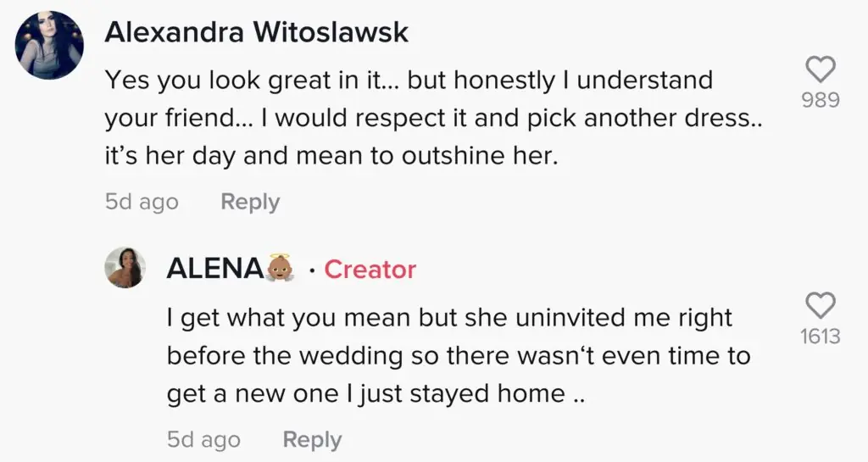Open ALENA's small profile avatar

coord(125,269)
